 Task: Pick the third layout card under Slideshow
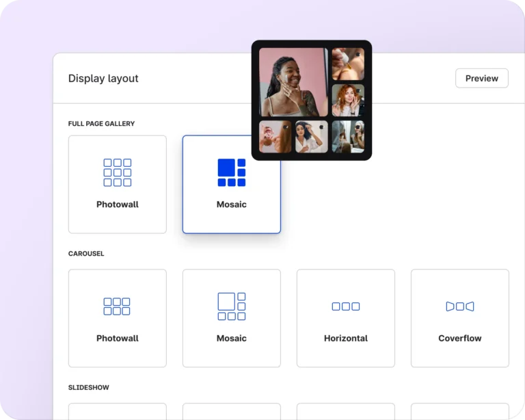345,411
